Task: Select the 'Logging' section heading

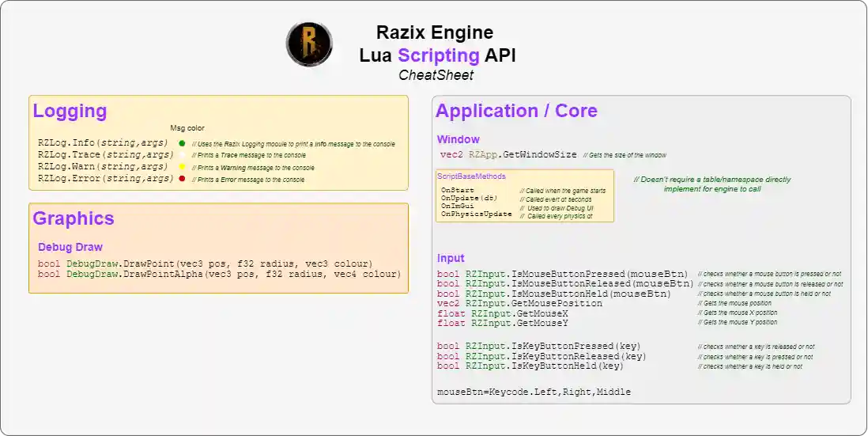Action: click(70, 111)
